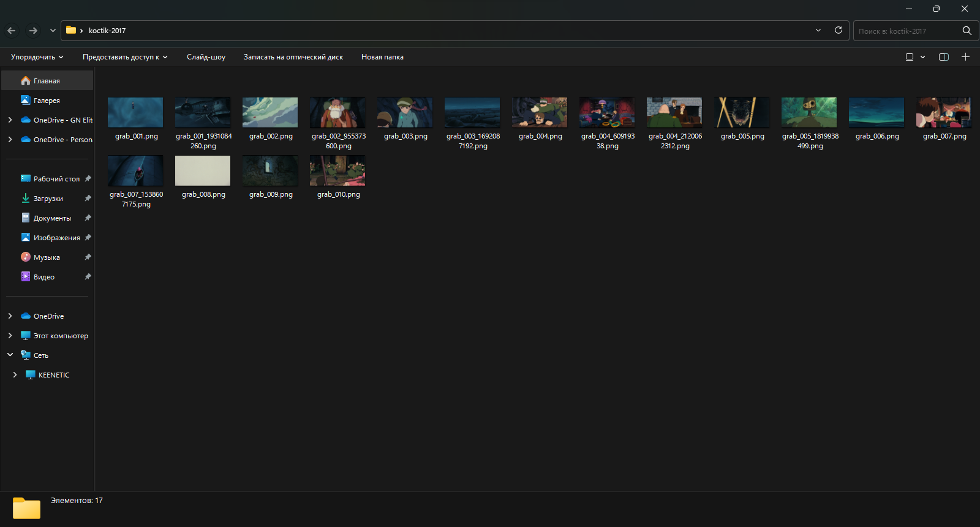The width and height of the screenshot is (980, 527).
Task: Select grab_005.png thumbnail
Action: (x=742, y=112)
